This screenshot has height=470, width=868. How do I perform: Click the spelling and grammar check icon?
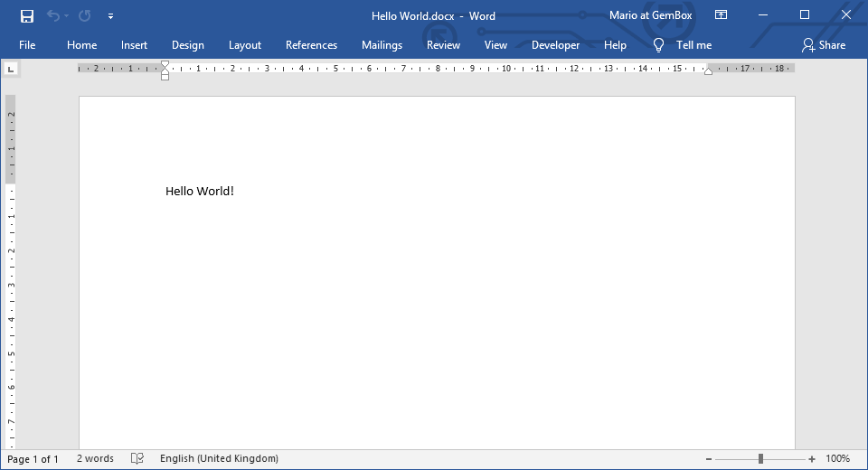(137, 459)
